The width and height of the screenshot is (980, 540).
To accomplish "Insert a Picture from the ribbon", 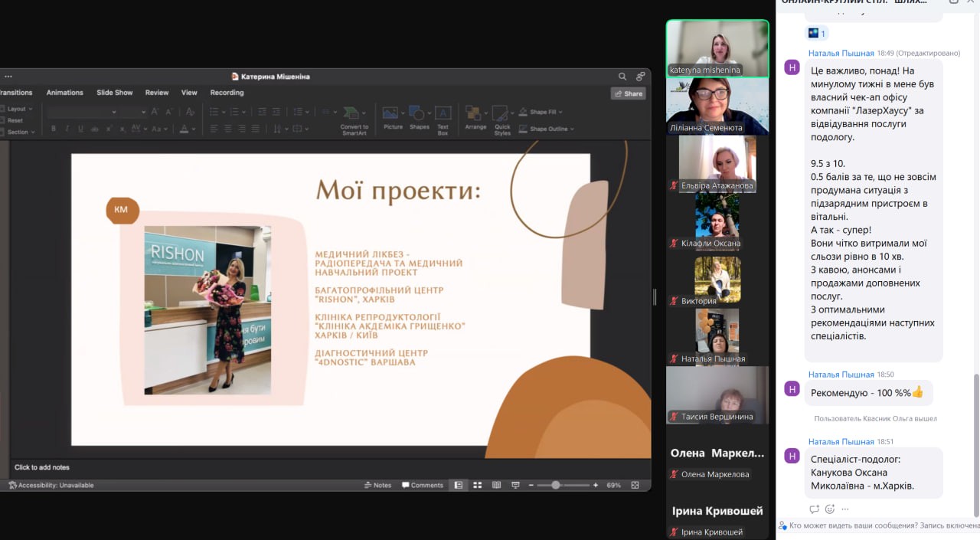I will tap(393, 118).
